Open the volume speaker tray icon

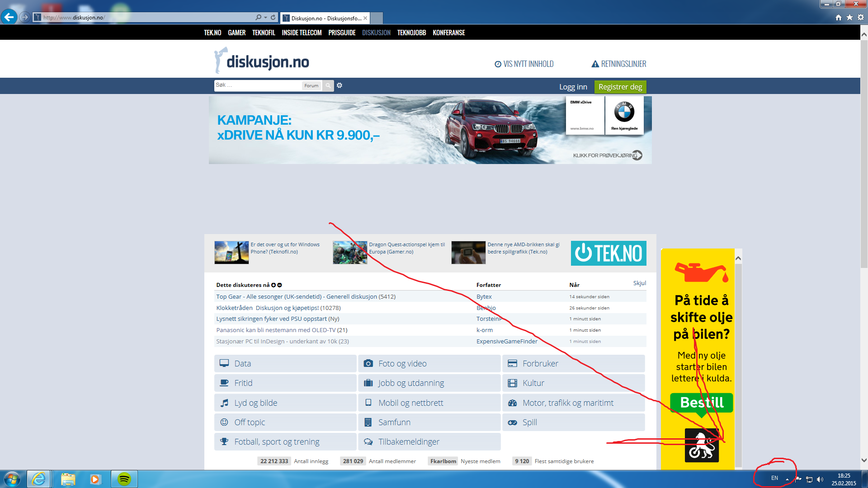coord(820,479)
